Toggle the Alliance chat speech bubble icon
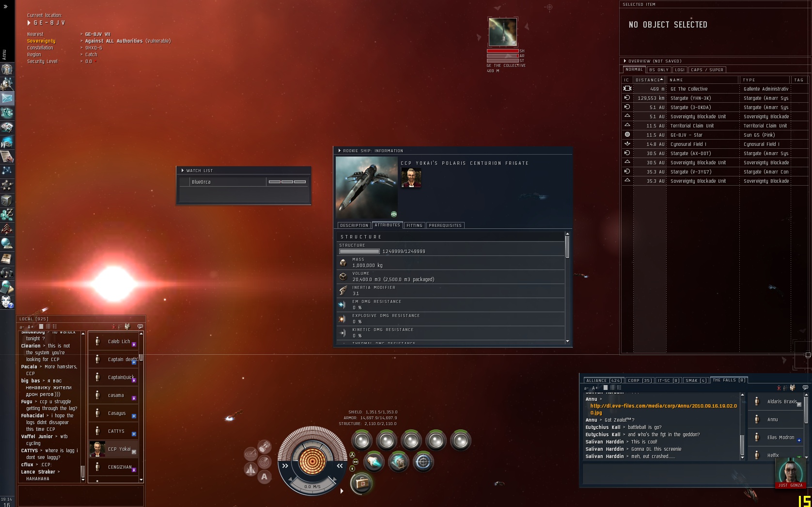The image size is (812, 507). tap(805, 387)
